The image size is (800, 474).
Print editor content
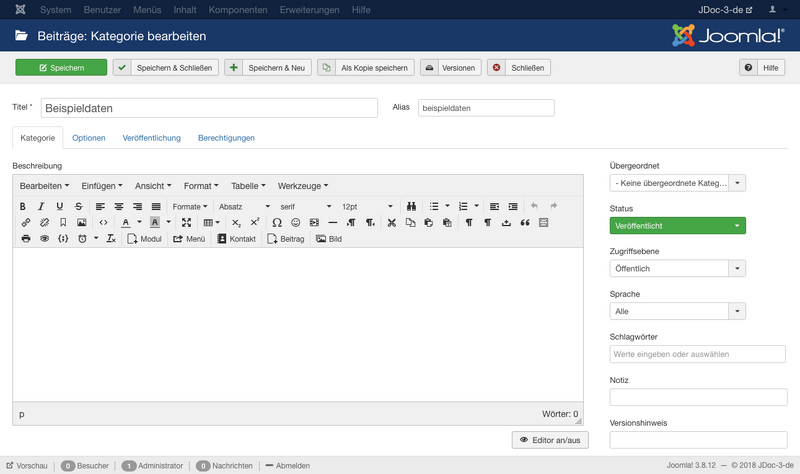tap(26, 239)
